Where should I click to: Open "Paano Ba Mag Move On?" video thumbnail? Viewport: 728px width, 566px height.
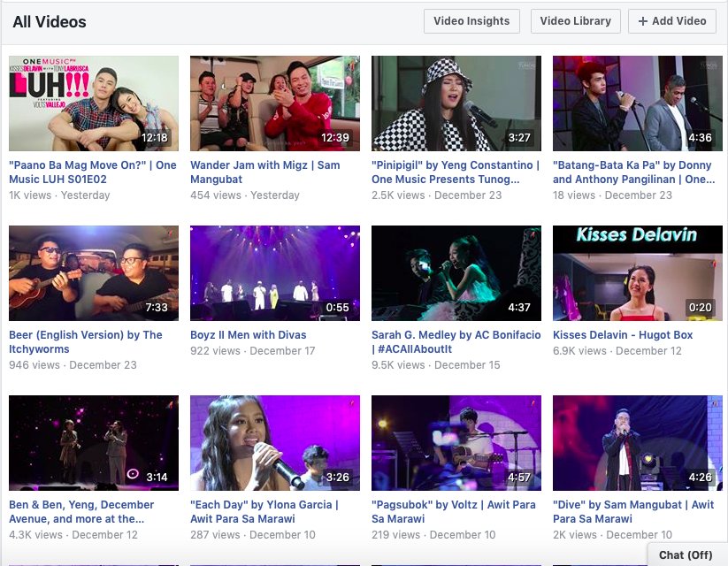click(93, 103)
